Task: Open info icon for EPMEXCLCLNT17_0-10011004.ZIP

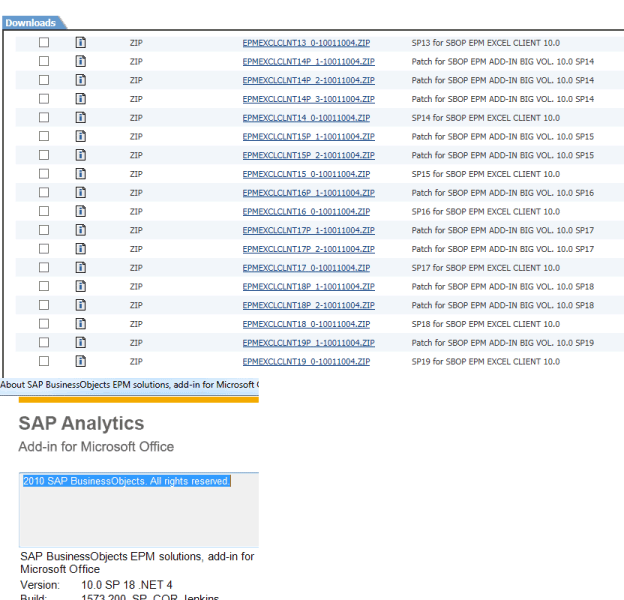Action: [81, 267]
